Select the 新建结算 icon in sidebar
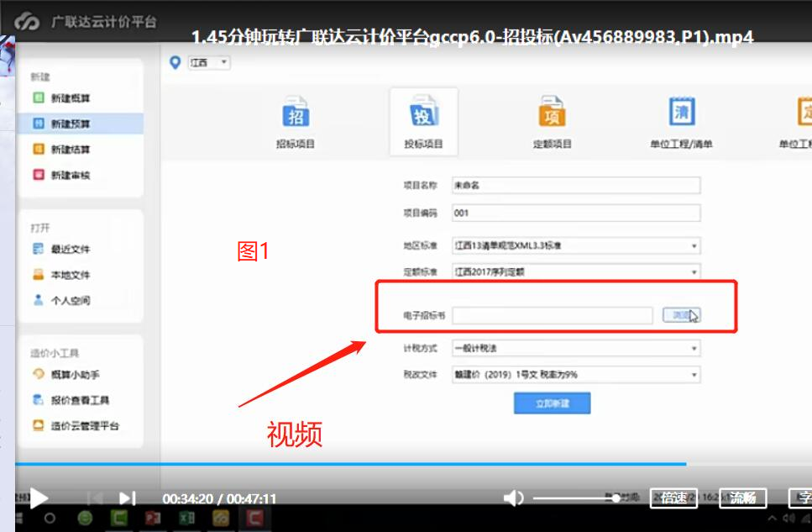Image resolution: width=812 pixels, height=532 pixels. [x=39, y=150]
